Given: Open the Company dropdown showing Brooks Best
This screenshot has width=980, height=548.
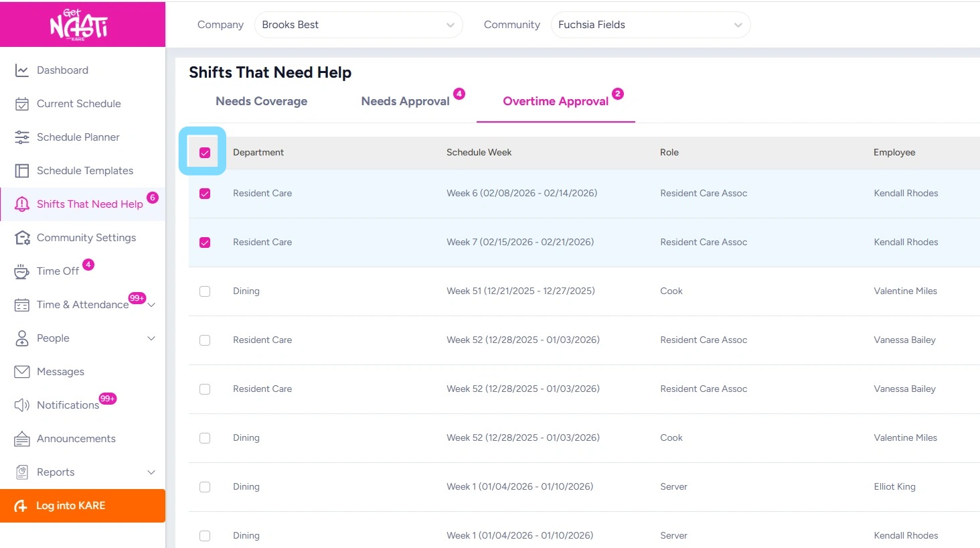Looking at the screenshot, I should point(358,25).
